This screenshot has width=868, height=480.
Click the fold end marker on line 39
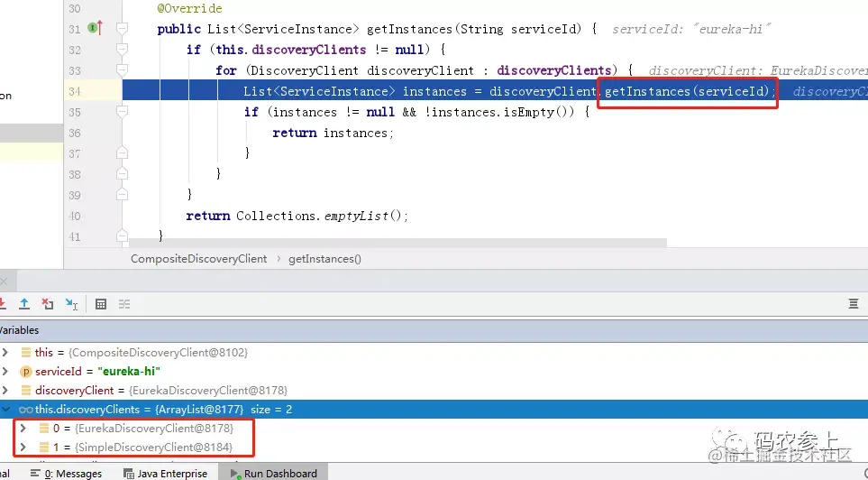coord(123,195)
